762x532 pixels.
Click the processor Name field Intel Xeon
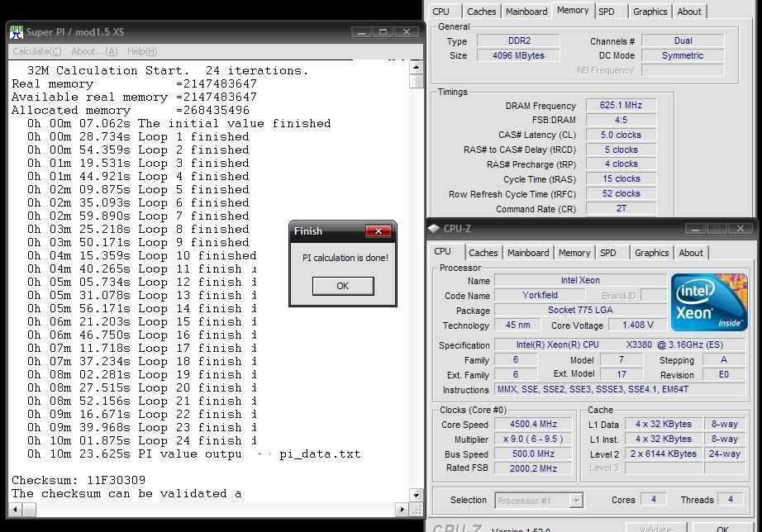coord(580,280)
